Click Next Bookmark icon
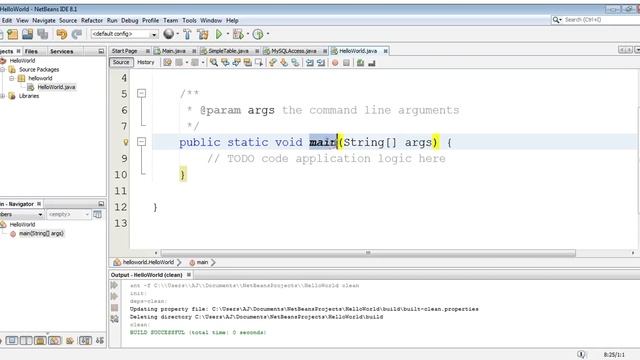 tap(284, 62)
